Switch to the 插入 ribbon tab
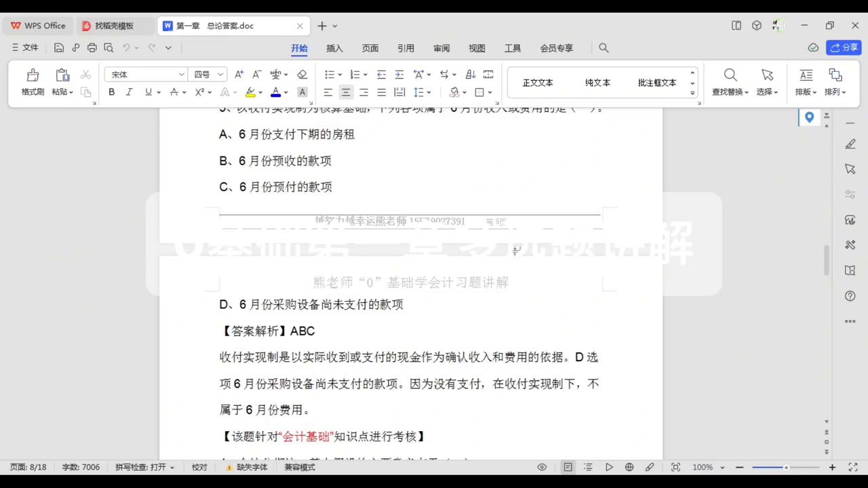This screenshot has width=868, height=488. [x=334, y=48]
